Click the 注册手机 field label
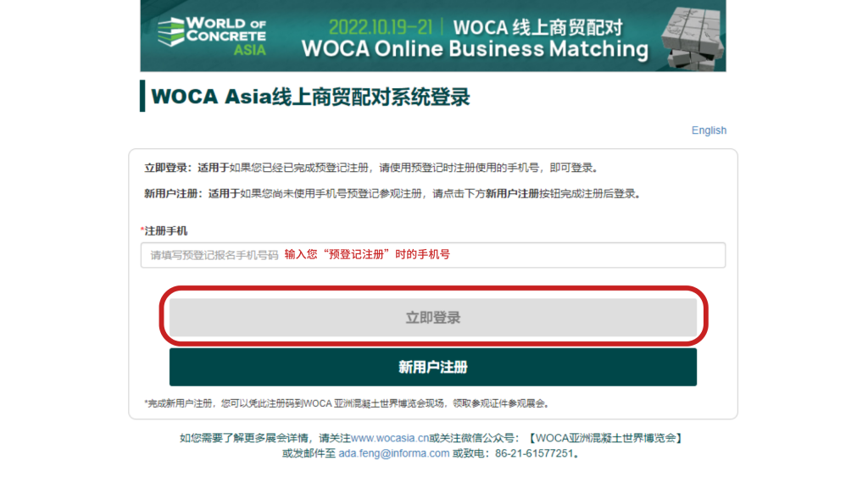The width and height of the screenshot is (868, 488). [164, 230]
